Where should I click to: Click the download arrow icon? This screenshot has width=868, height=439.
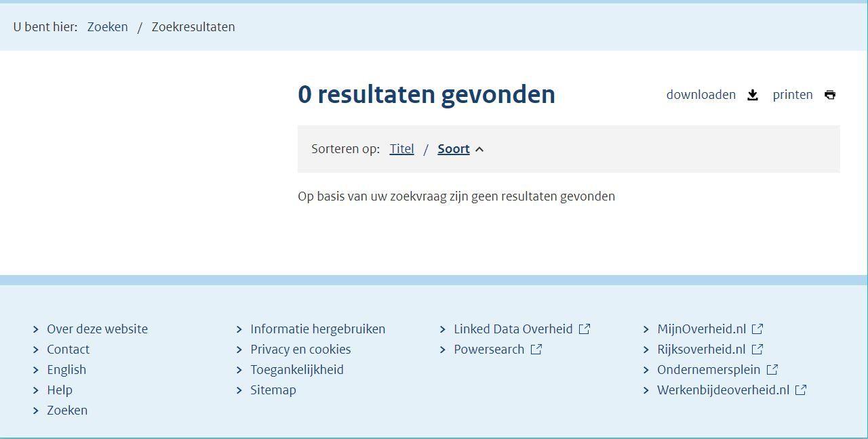pyautogui.click(x=753, y=95)
